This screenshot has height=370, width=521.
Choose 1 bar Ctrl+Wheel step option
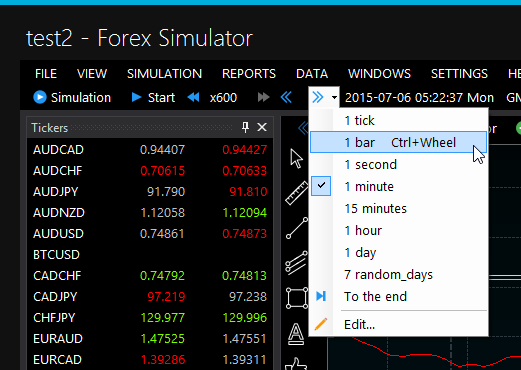point(399,142)
